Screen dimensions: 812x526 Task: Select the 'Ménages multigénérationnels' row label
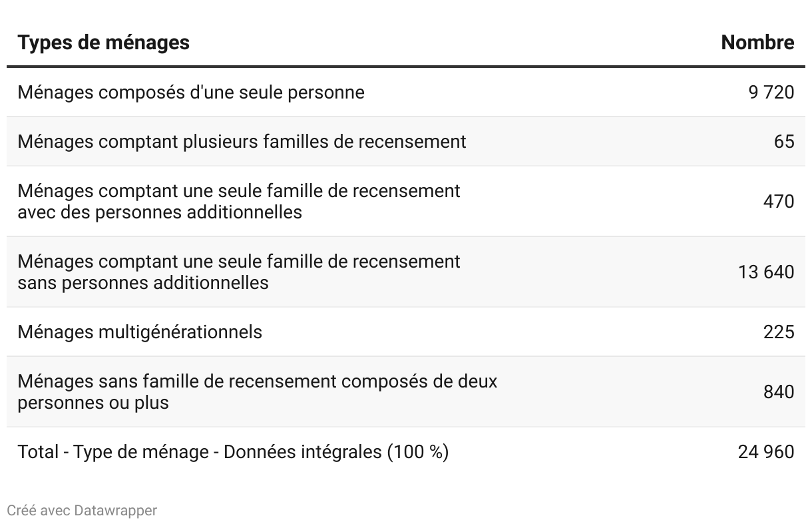[x=140, y=332]
